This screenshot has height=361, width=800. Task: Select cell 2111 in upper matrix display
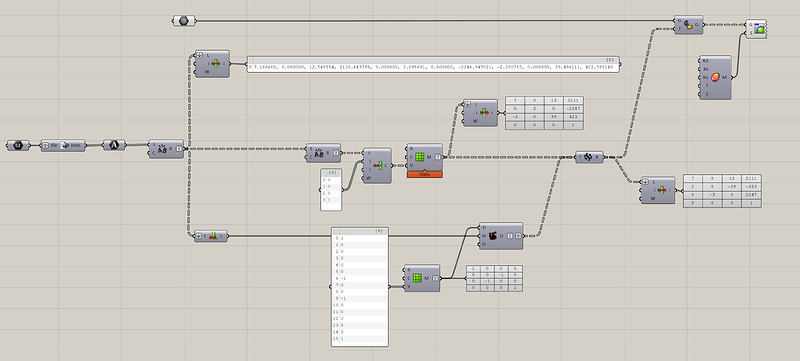pyautogui.click(x=573, y=100)
